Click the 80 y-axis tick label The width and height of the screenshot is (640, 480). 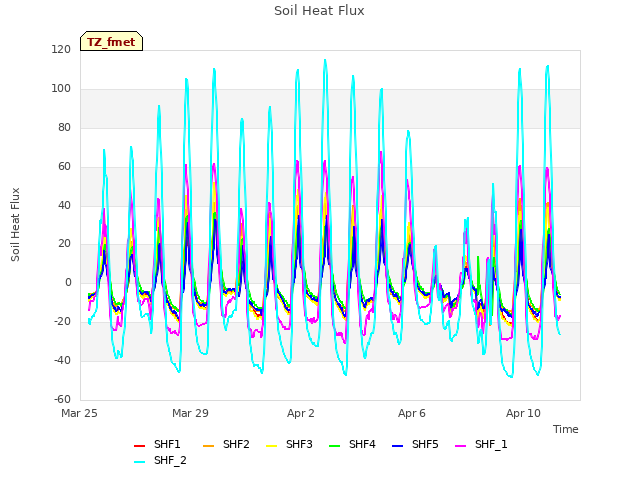click(x=64, y=128)
